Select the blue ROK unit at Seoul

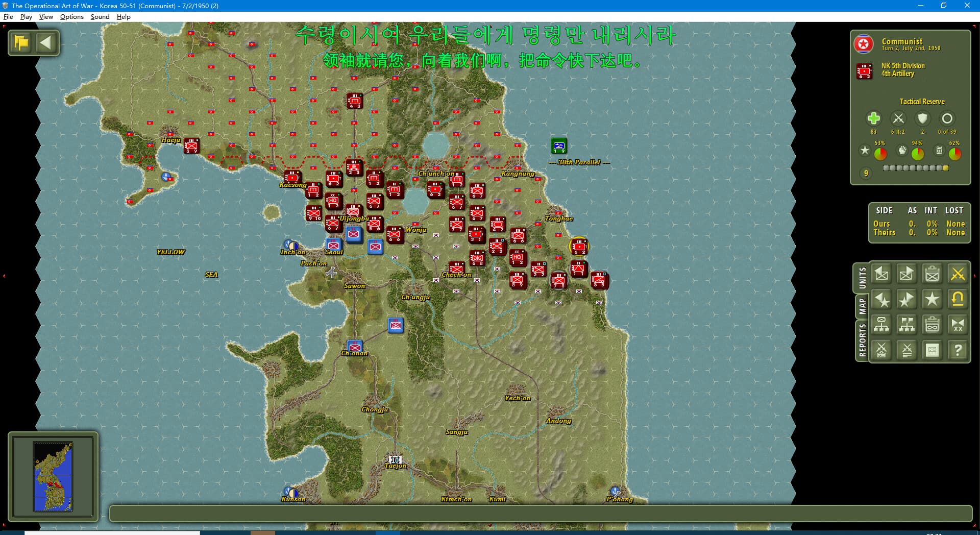click(x=334, y=246)
